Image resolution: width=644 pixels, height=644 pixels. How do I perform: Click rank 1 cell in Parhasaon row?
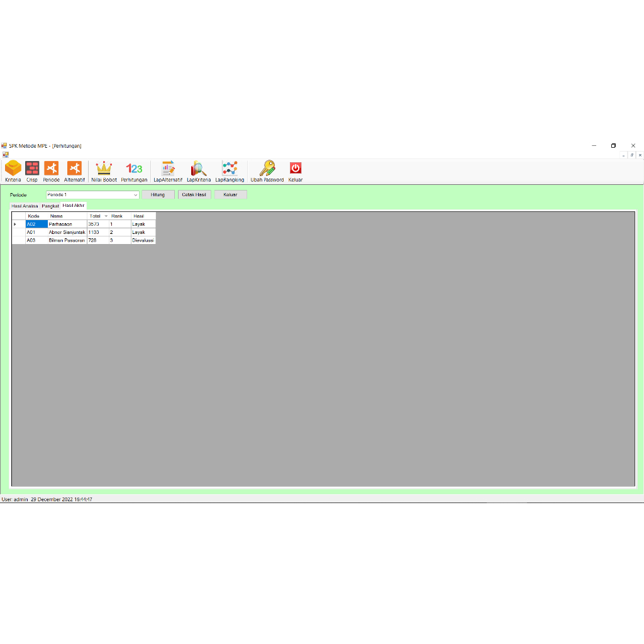pos(119,225)
